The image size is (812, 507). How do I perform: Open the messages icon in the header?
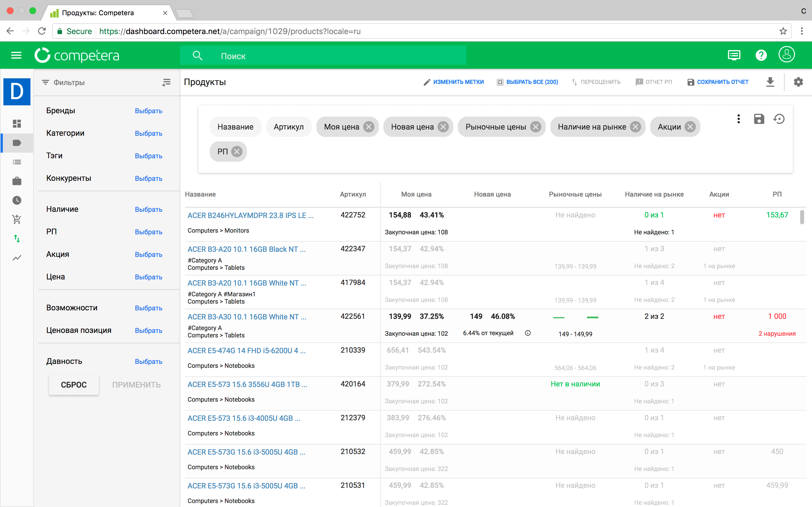pyautogui.click(x=734, y=55)
